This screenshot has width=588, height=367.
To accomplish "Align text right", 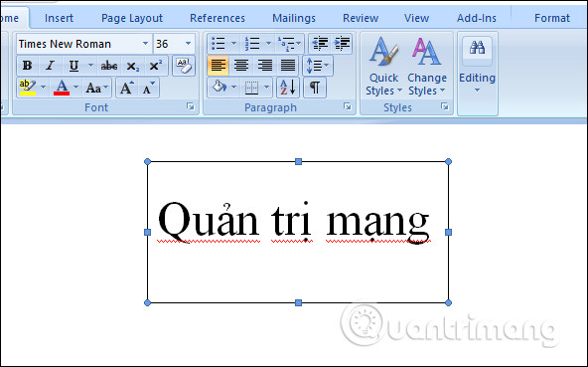I will [x=264, y=66].
